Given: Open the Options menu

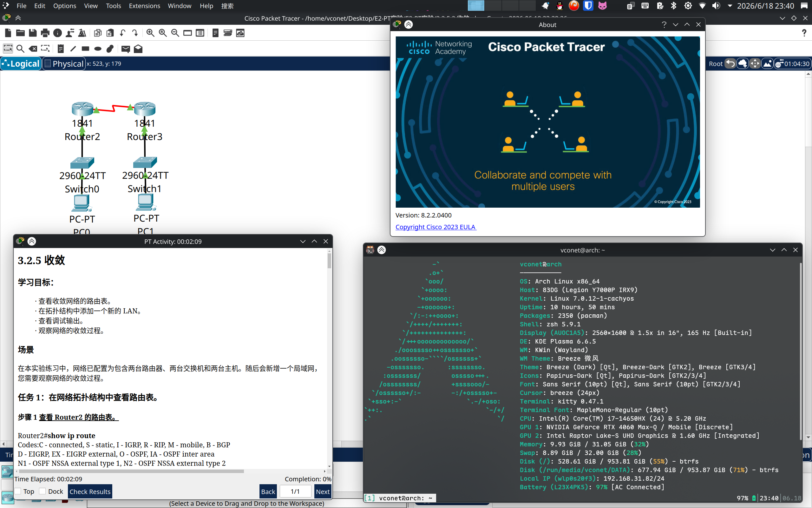Looking at the screenshot, I should coord(64,6).
